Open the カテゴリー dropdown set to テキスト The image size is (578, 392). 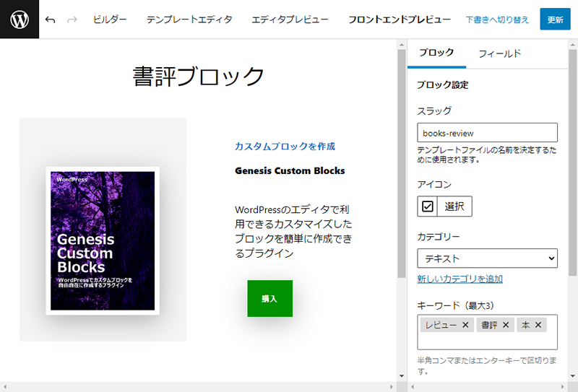coord(487,258)
